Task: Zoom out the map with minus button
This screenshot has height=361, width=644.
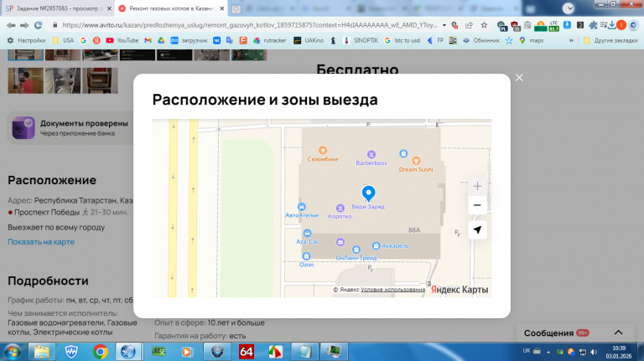Action: 477,205
